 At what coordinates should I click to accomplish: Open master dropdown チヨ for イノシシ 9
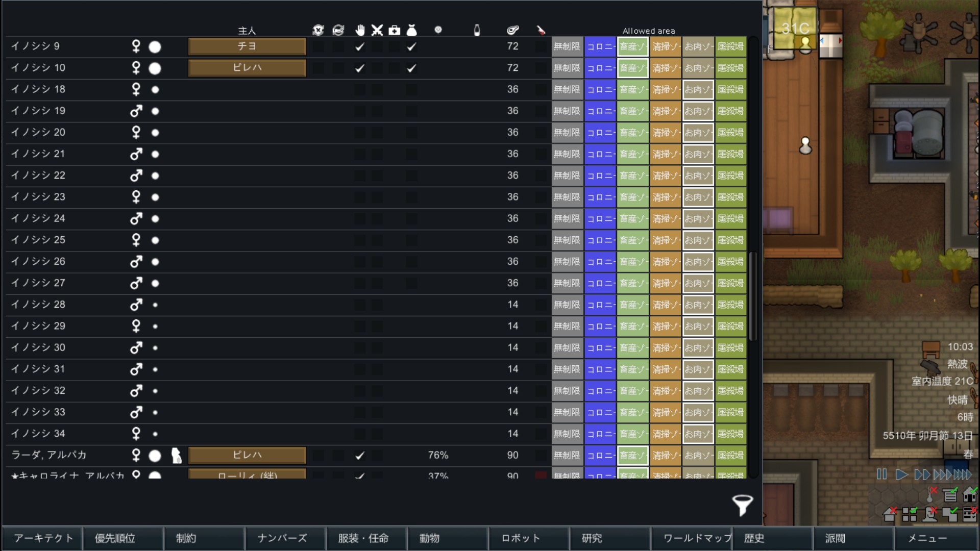tap(247, 46)
